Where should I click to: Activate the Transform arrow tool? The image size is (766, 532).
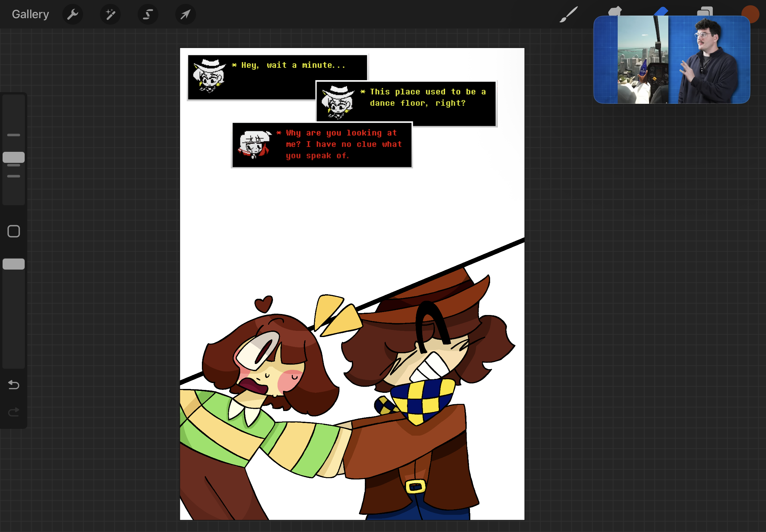pyautogui.click(x=185, y=14)
